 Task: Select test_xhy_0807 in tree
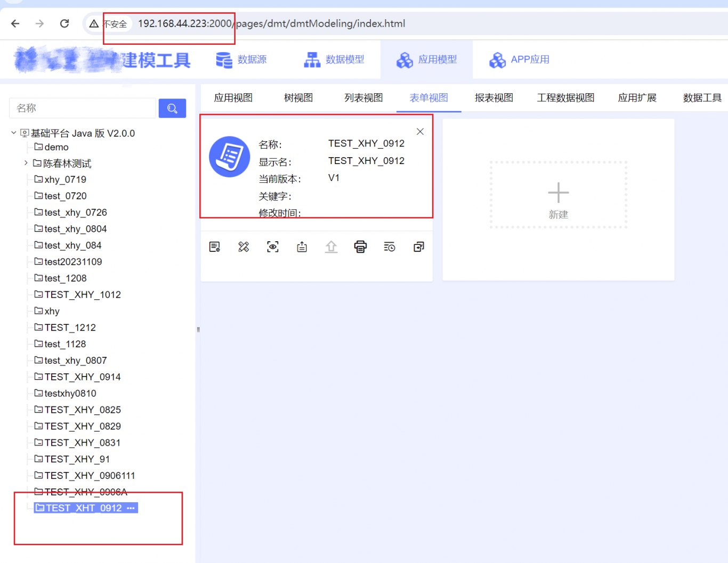(x=71, y=361)
